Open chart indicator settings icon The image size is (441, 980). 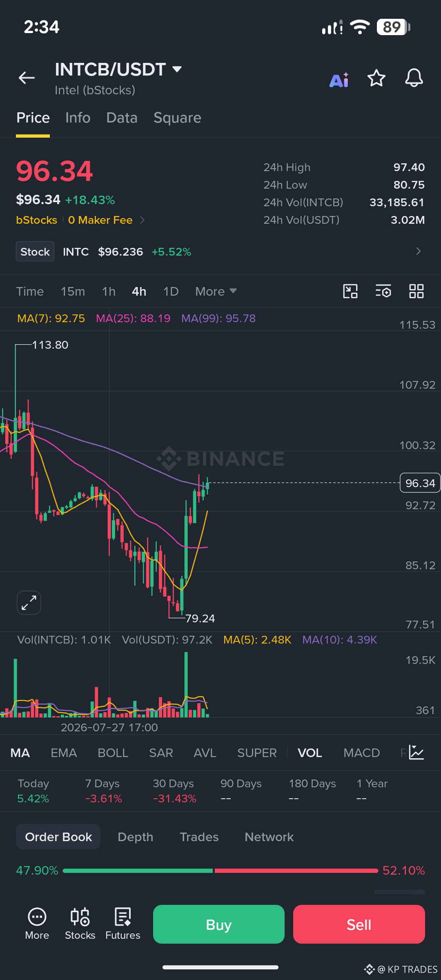pyautogui.click(x=383, y=291)
